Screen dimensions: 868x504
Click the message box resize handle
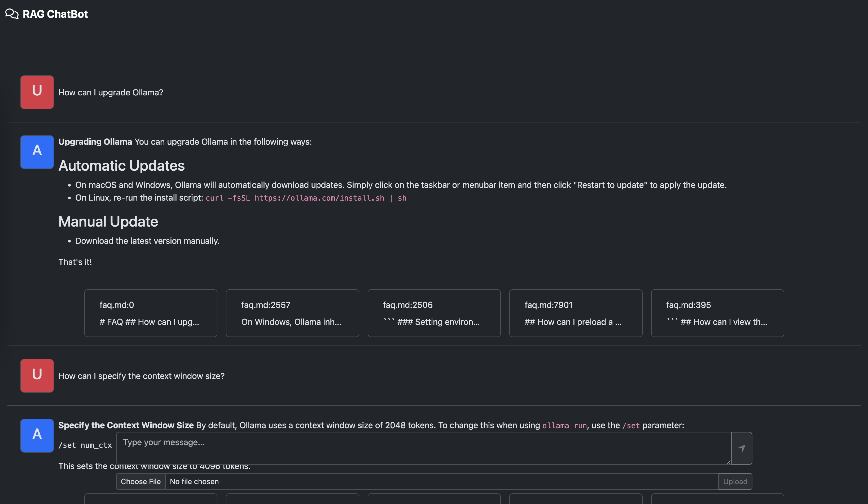pos(729,462)
